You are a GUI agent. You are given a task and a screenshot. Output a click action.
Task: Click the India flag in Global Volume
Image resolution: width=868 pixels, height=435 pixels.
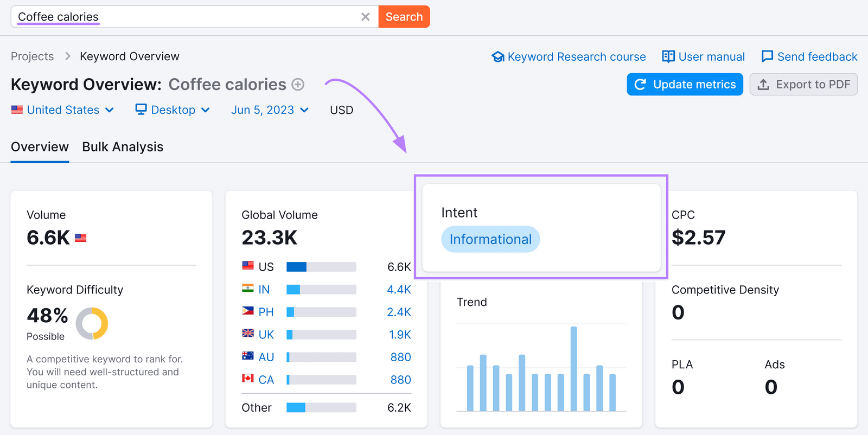point(248,289)
